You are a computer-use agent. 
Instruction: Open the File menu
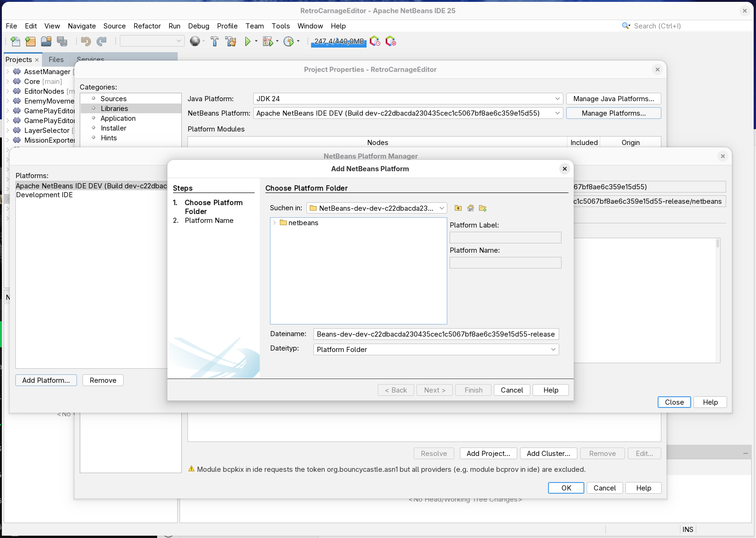pos(11,26)
